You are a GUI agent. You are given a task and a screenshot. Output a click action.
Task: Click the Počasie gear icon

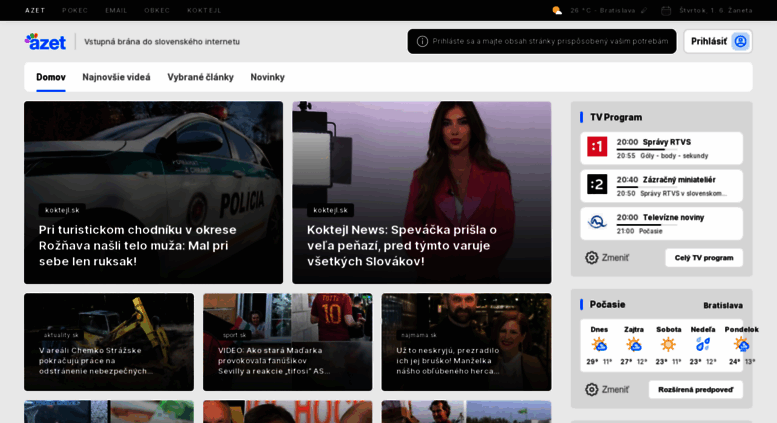tap(591, 389)
